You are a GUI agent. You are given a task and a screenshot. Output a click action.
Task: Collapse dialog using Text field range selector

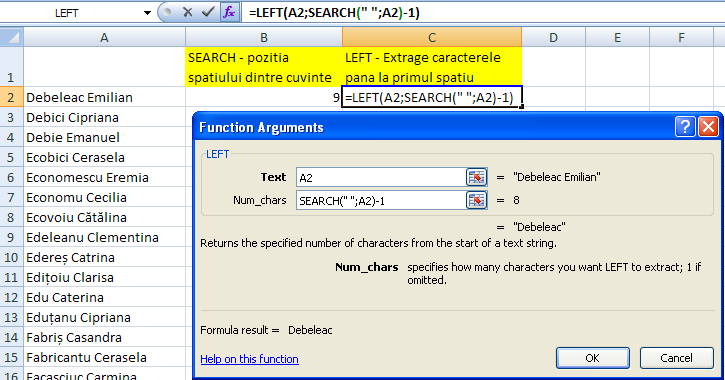tap(477, 177)
